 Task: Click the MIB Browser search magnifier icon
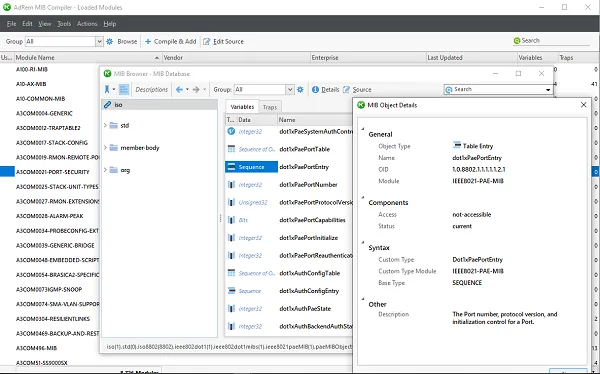point(449,90)
